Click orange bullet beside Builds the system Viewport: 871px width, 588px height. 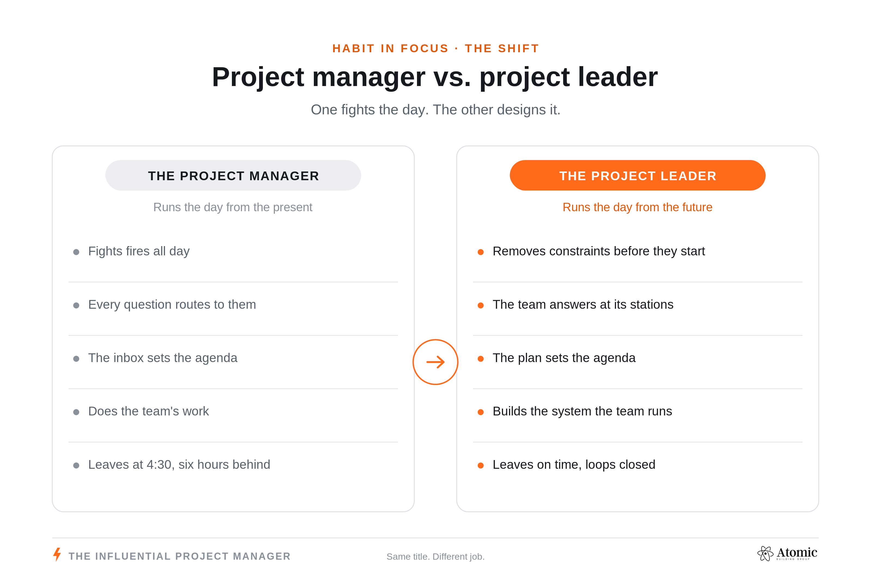[480, 412]
